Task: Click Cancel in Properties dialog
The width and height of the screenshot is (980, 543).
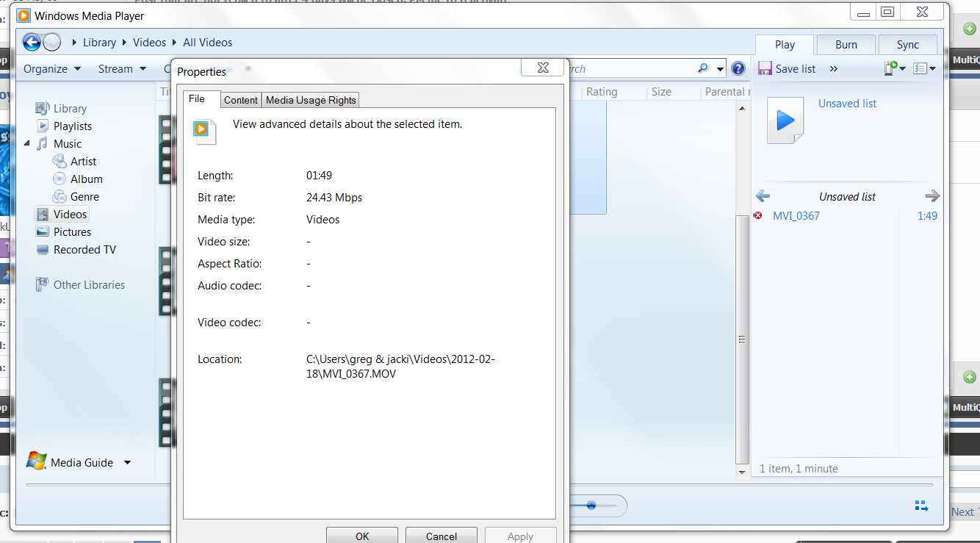Action: 442,536
